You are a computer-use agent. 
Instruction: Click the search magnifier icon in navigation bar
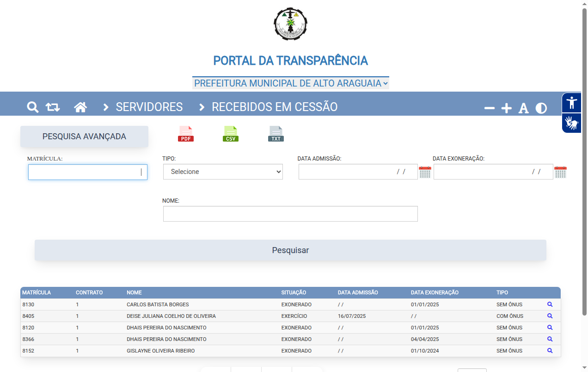pos(32,107)
